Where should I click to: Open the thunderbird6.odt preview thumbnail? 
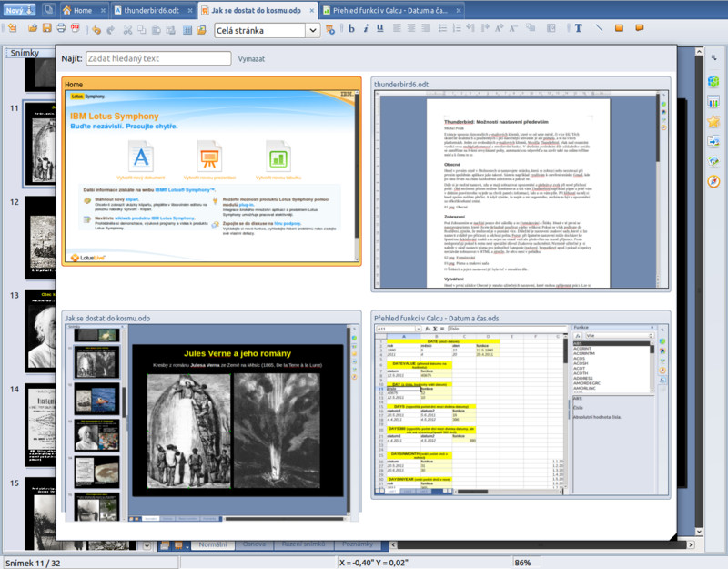(521, 185)
